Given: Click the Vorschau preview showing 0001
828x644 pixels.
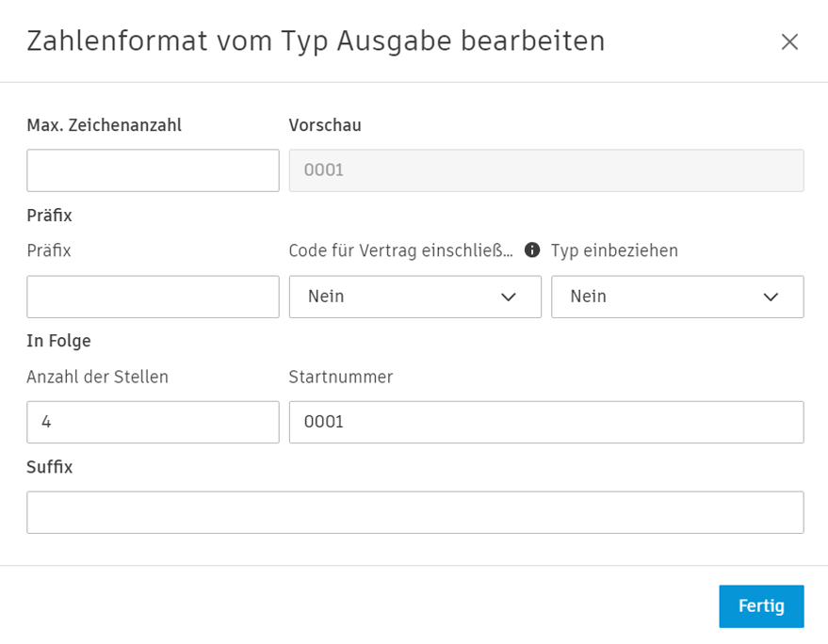Looking at the screenshot, I should tap(546, 170).
